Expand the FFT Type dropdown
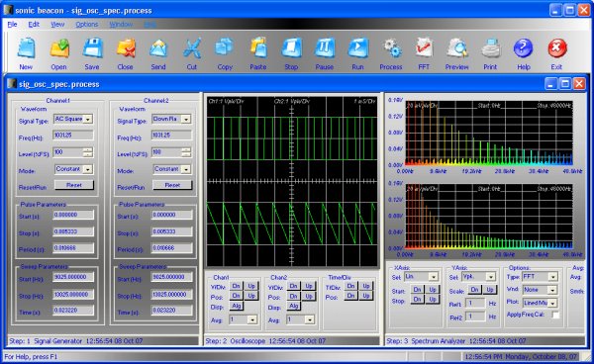Screen dimensions: 594x364 tap(553, 277)
